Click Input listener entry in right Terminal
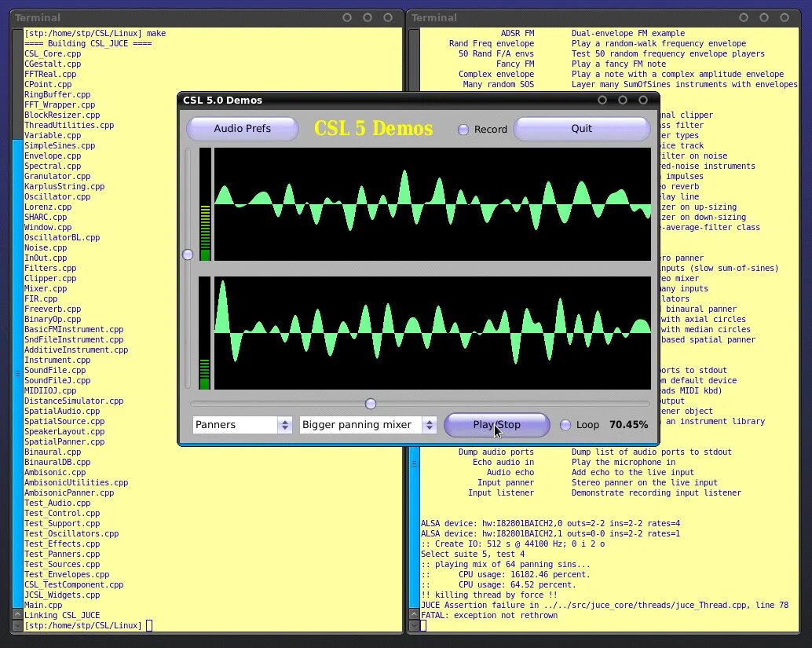 pos(501,493)
